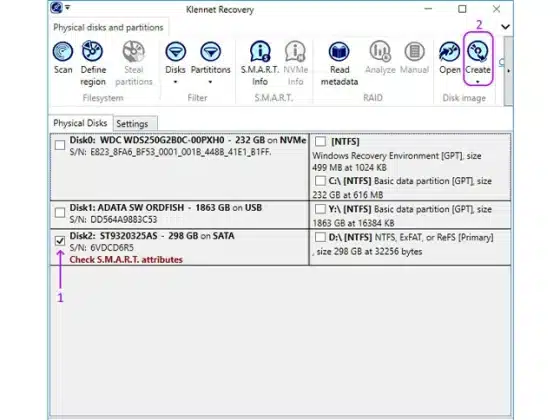
Task: Open the Partitions filter icon
Action: [210, 51]
